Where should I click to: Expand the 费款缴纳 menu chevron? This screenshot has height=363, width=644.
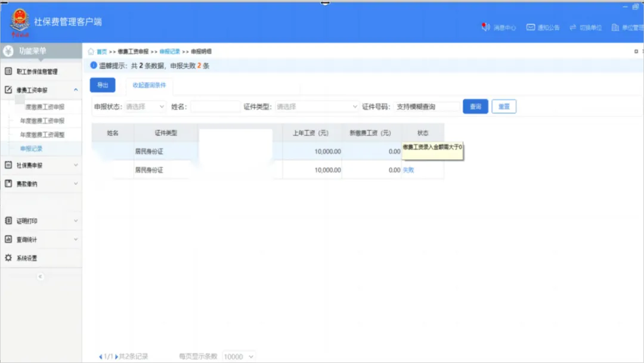click(76, 183)
